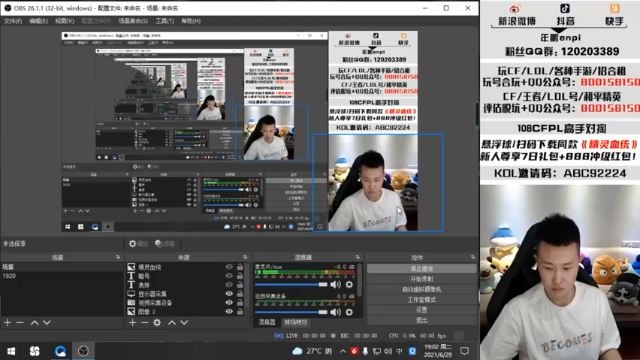The image size is (640, 360).
Task: Move scene down in Scenes panel
Action: pos(47,322)
